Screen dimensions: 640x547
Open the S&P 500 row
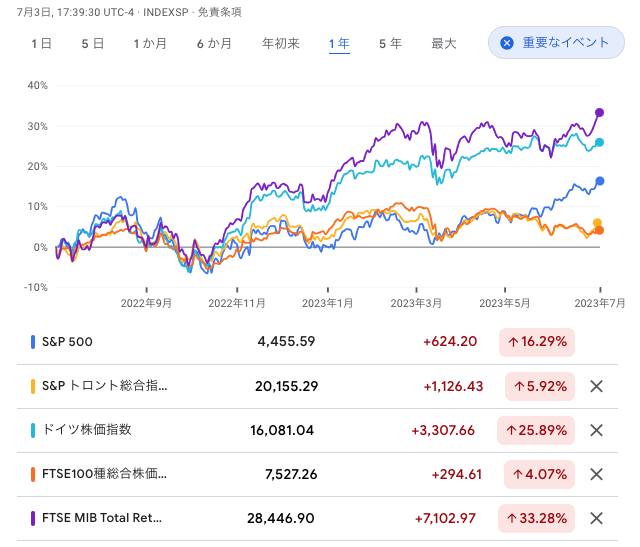[x=317, y=342]
